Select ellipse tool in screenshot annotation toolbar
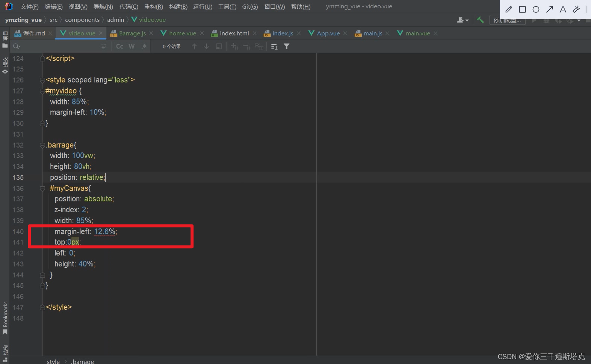The image size is (591, 364). 536,9
